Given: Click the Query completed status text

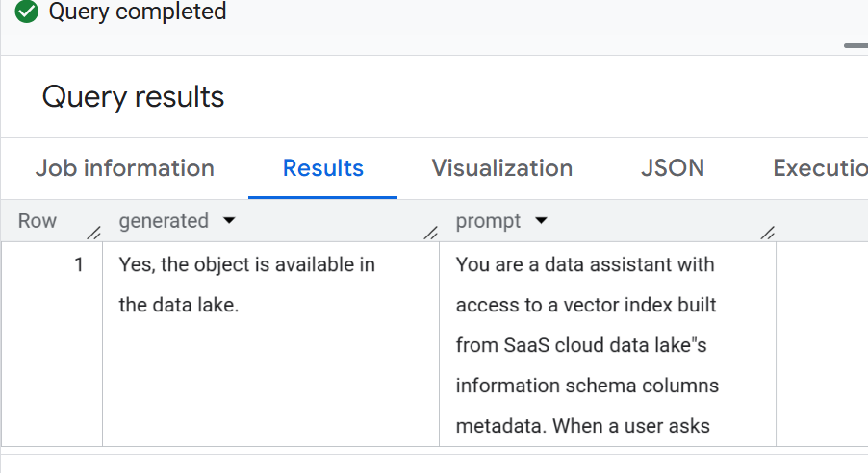Looking at the screenshot, I should point(138,12).
